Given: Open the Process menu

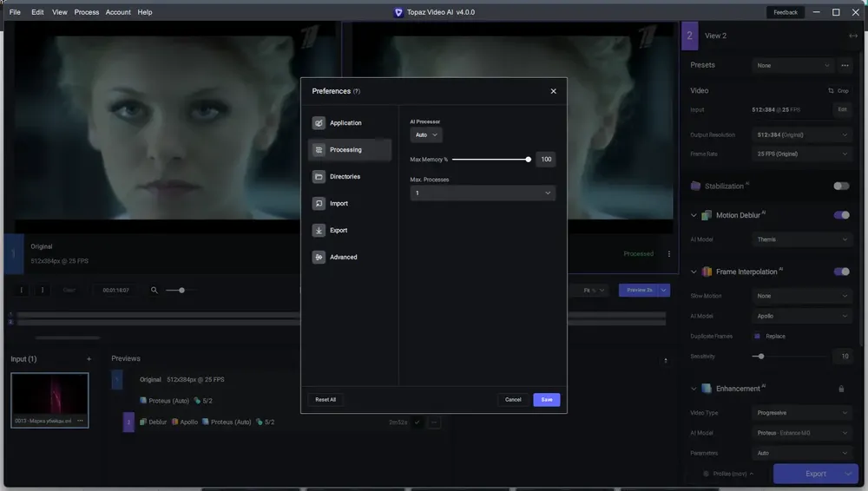Looking at the screenshot, I should (x=86, y=12).
